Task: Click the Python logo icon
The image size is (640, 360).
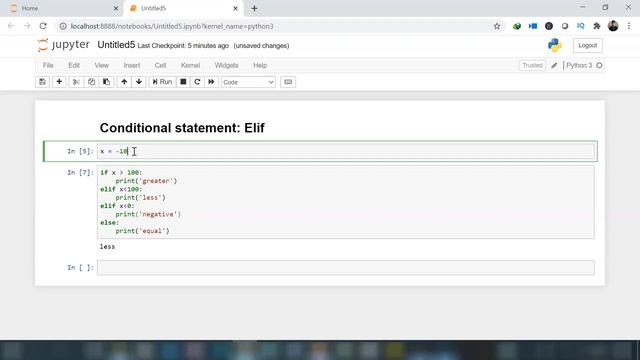Action: (555, 45)
